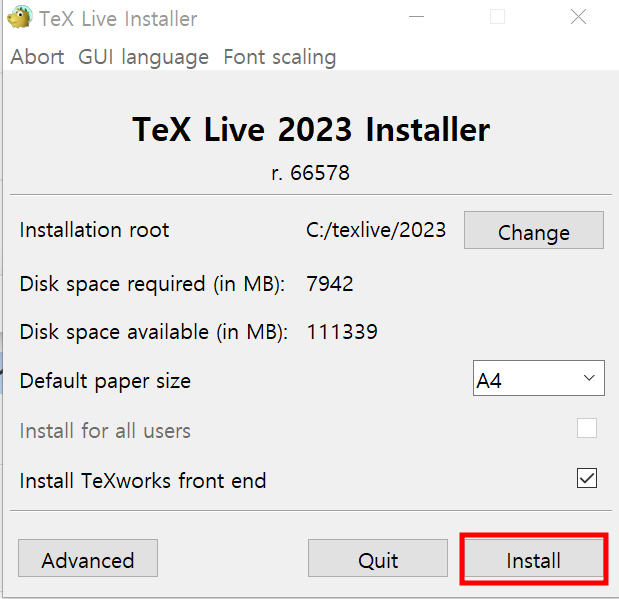Click the 111339 disk space available value

pos(342,331)
